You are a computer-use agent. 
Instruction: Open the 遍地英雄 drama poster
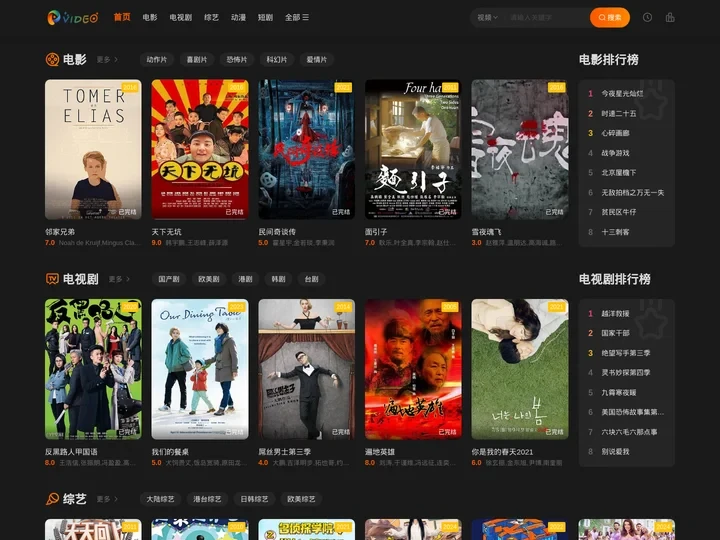pyautogui.click(x=413, y=369)
